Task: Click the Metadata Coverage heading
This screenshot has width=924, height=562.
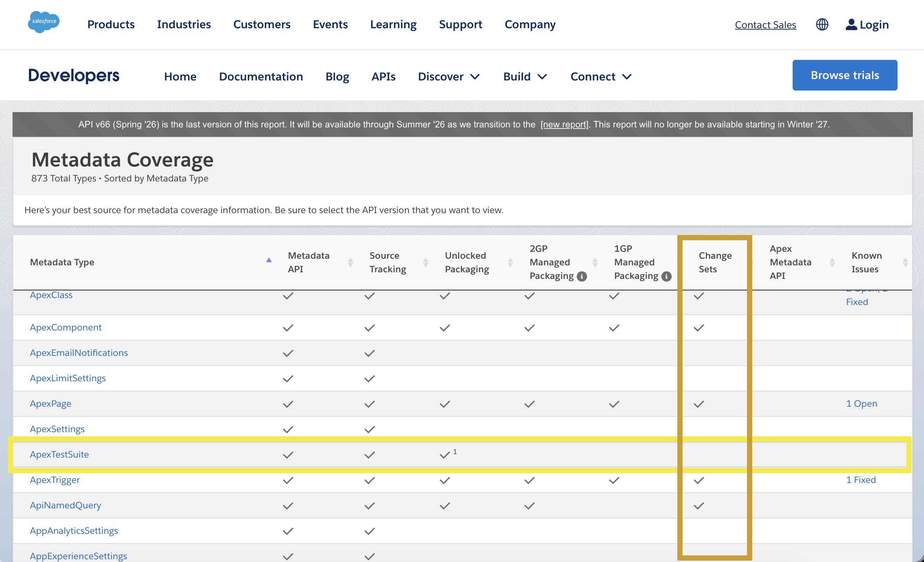Action: (122, 160)
